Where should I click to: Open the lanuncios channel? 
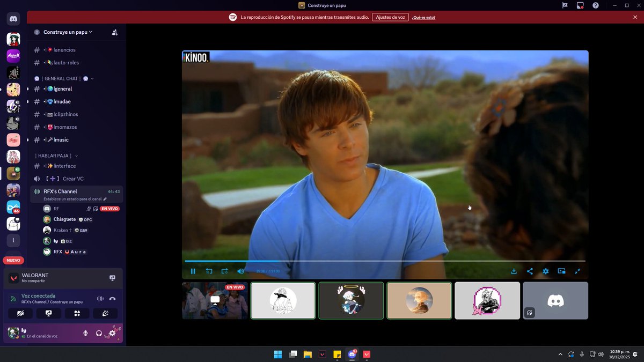point(77,50)
